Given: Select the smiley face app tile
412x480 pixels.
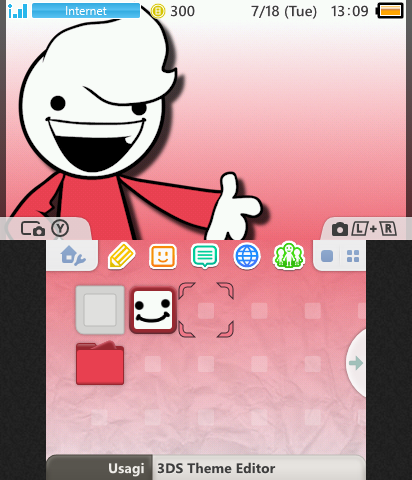Looking at the screenshot, I should [153, 310].
